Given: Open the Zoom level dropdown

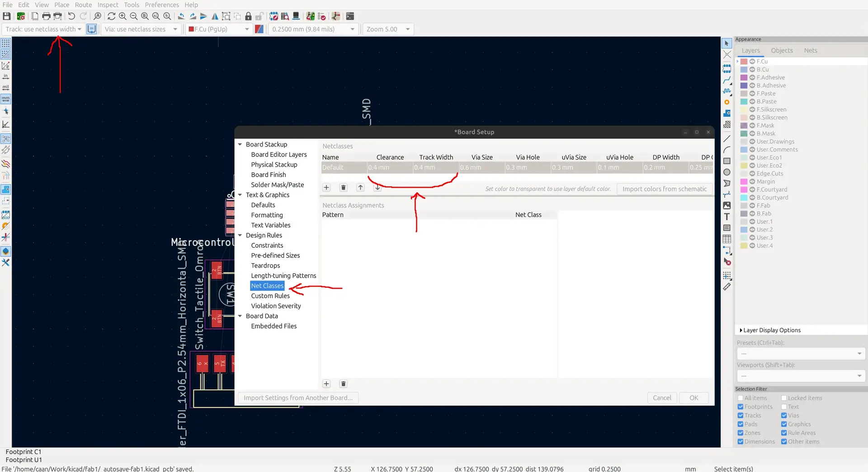Looking at the screenshot, I should click(x=388, y=29).
